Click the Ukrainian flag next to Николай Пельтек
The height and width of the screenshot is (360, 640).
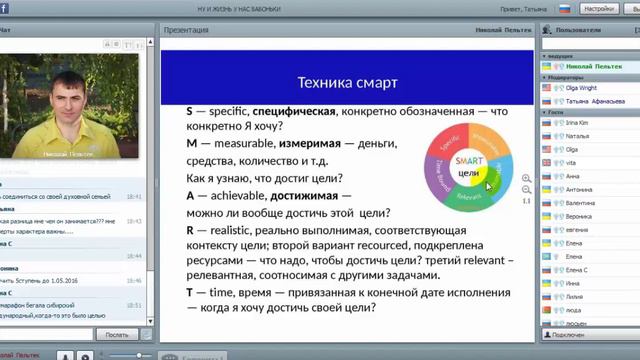pos(547,66)
